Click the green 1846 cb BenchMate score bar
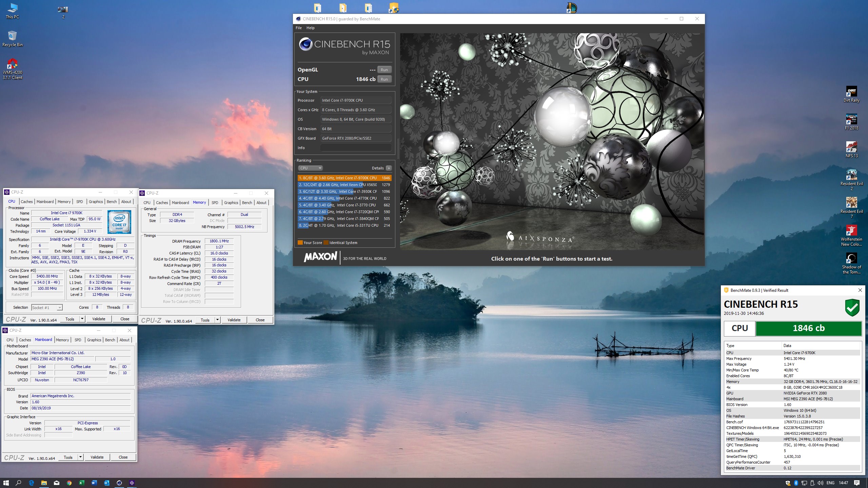 click(809, 328)
